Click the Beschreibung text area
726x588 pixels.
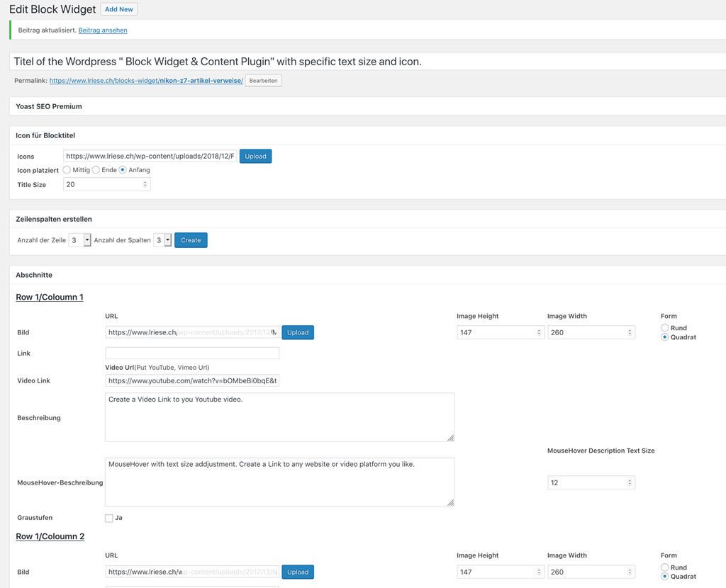pos(279,417)
